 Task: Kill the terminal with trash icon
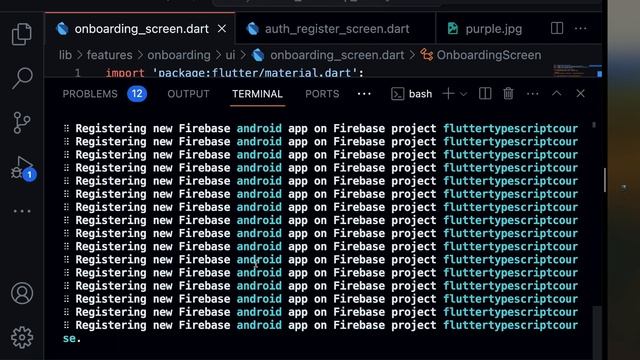click(x=508, y=94)
